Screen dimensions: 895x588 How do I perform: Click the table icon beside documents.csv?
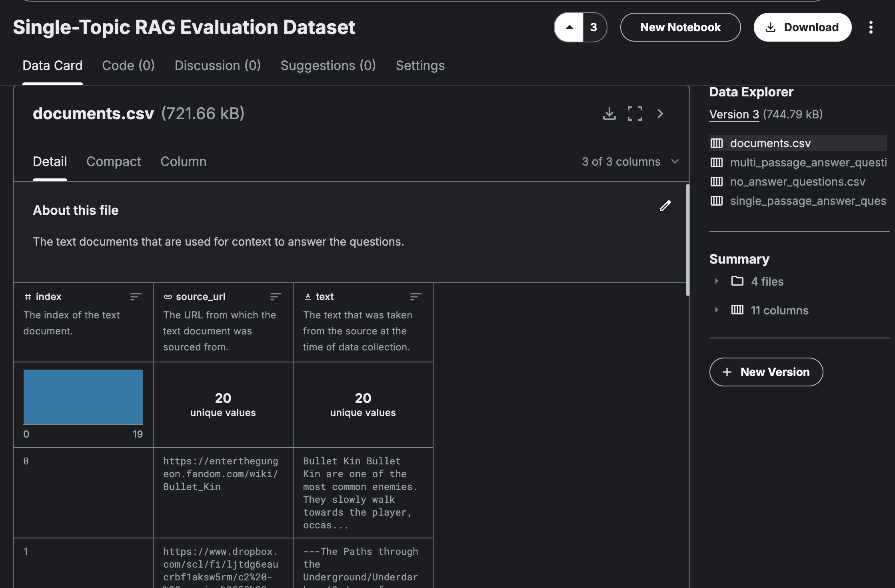tap(716, 143)
